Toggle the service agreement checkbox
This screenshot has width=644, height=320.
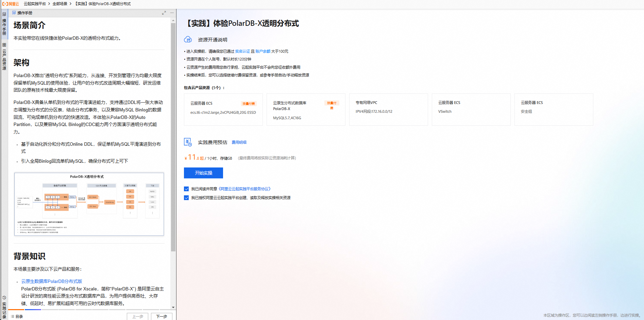[186, 189]
